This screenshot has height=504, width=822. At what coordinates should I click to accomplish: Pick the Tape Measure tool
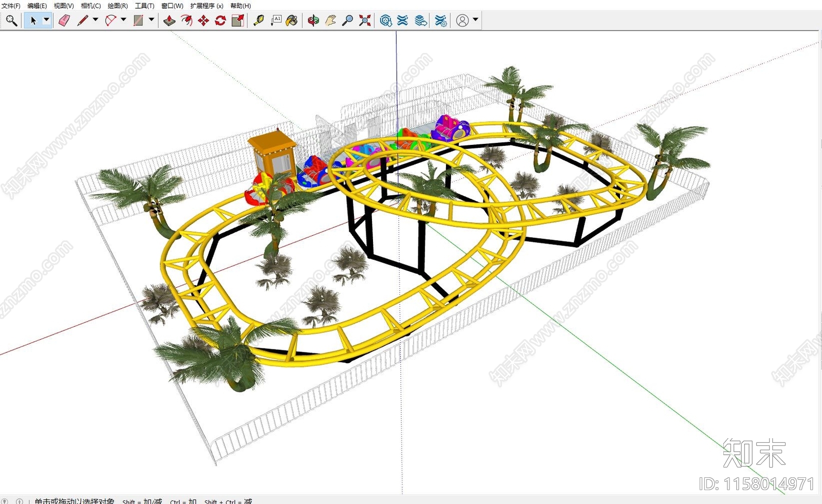click(x=259, y=21)
